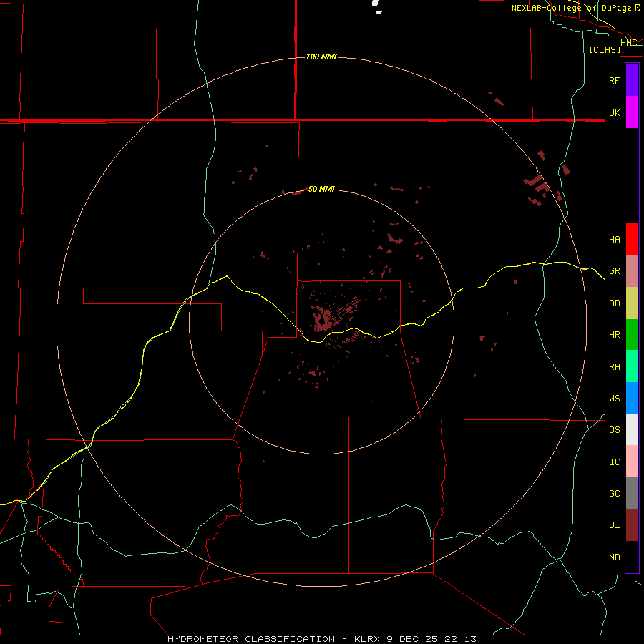Click the pink IC ice crystals swatch
The width and height of the screenshot is (644, 644).
[x=632, y=462]
